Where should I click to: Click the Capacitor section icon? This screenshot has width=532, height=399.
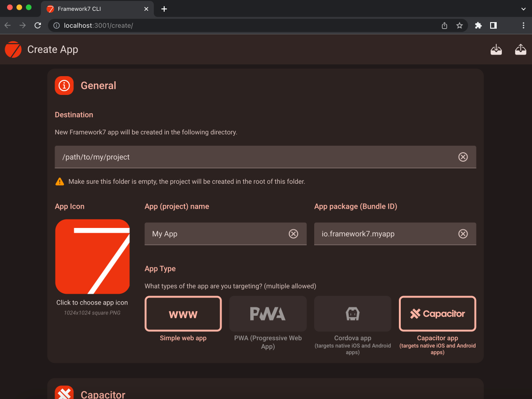point(64,392)
